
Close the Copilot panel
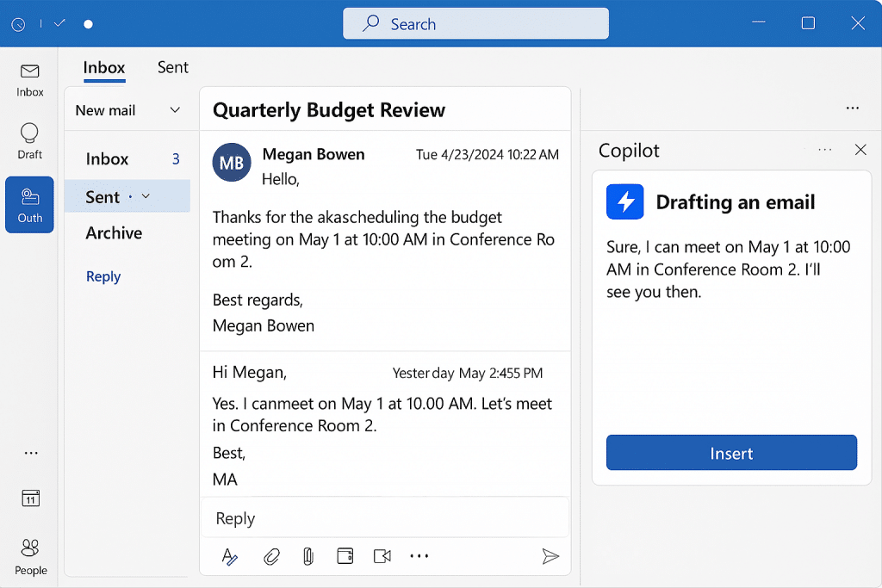(860, 150)
